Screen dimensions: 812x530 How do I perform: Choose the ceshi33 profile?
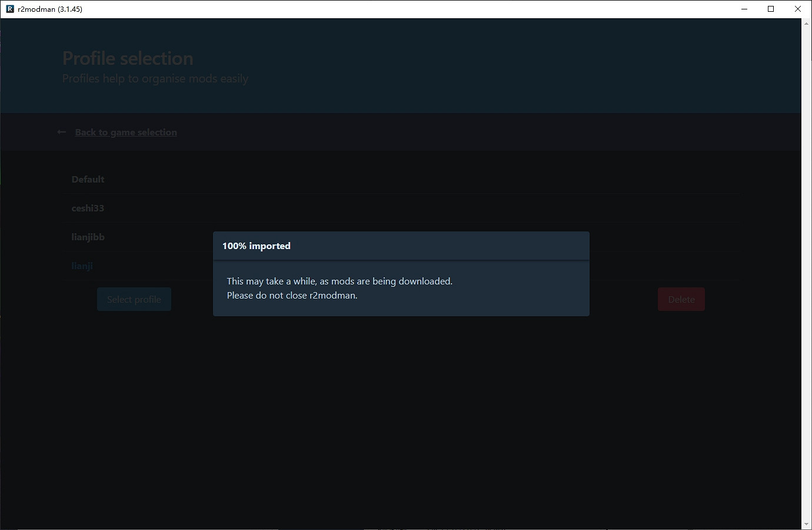88,208
